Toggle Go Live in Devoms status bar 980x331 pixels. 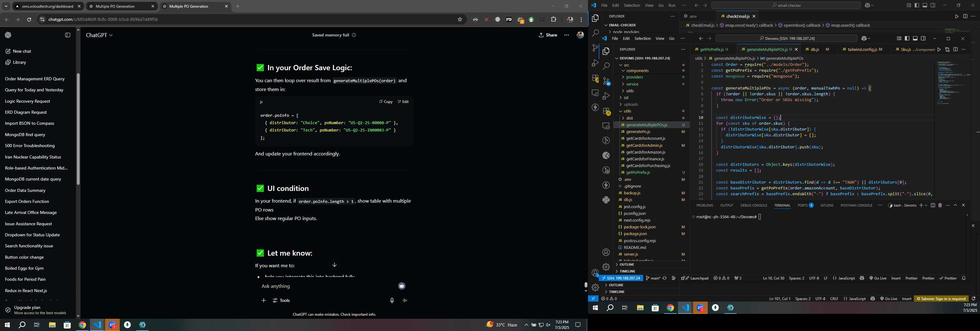tap(878, 278)
